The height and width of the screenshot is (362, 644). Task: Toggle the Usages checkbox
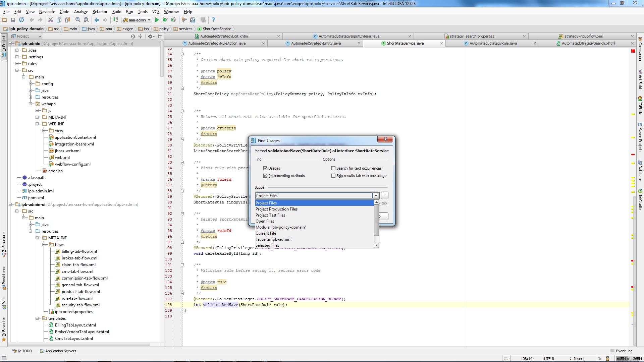click(x=265, y=168)
